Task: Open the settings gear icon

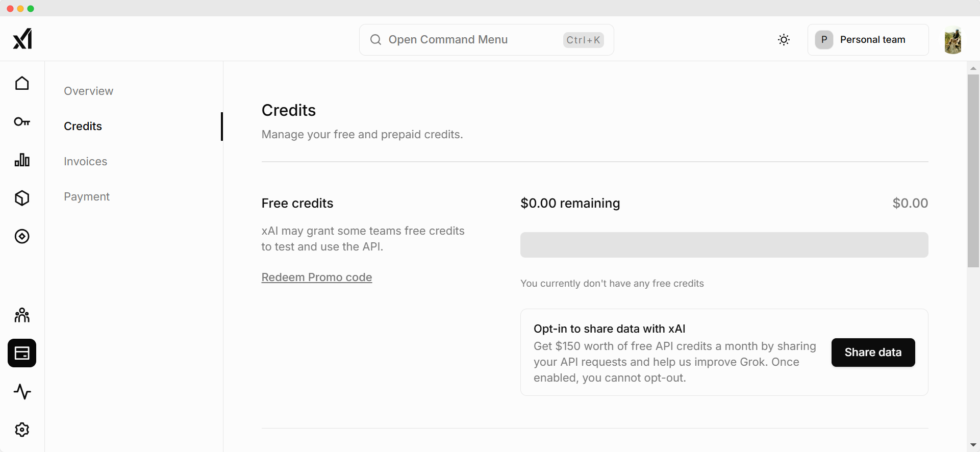Action: [x=22, y=430]
